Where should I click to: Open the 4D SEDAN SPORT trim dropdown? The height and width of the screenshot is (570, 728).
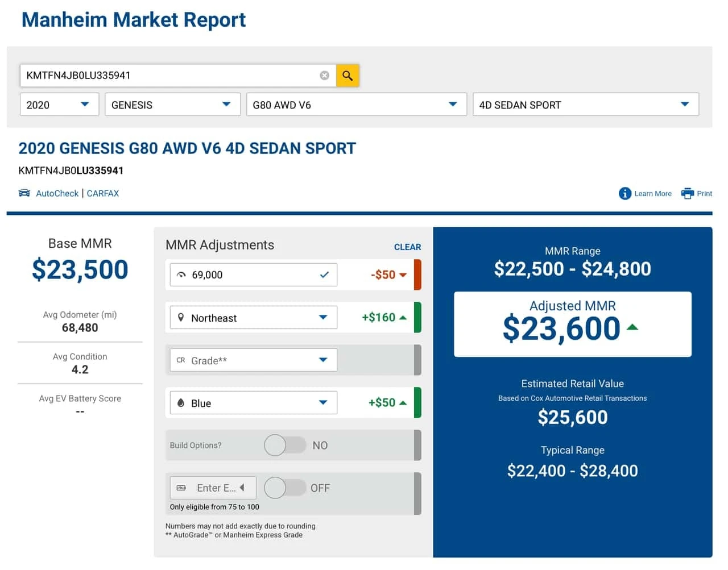point(586,105)
